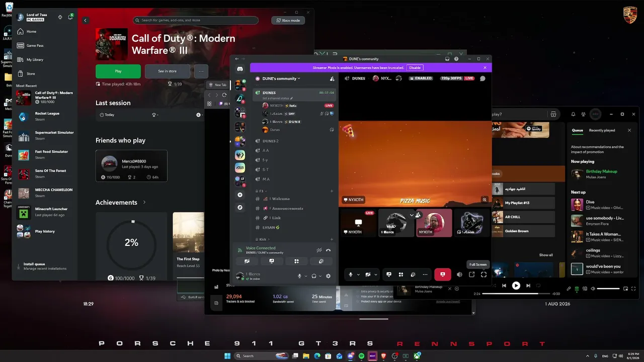Switch Xbox app to Xbox mode
The width and height of the screenshot is (644, 362).
click(288, 20)
